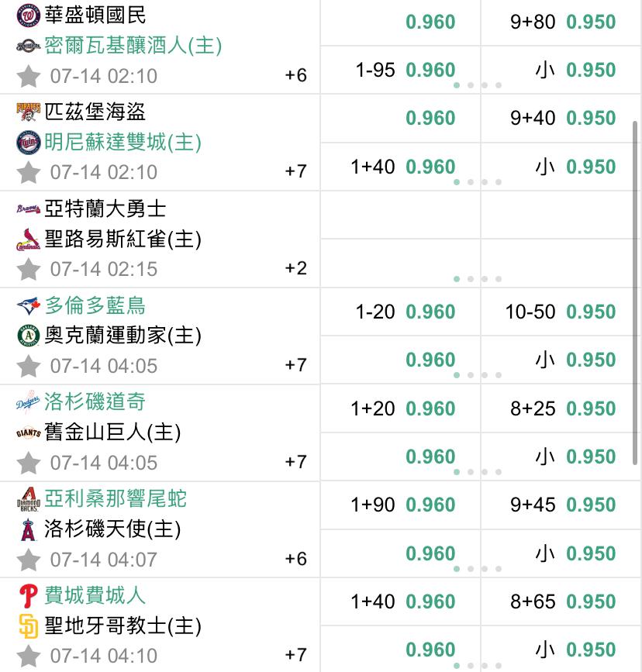Screen dimensions: 642x672
Task: Click the Toronto Blue Jays logo
Action: (x=29, y=305)
